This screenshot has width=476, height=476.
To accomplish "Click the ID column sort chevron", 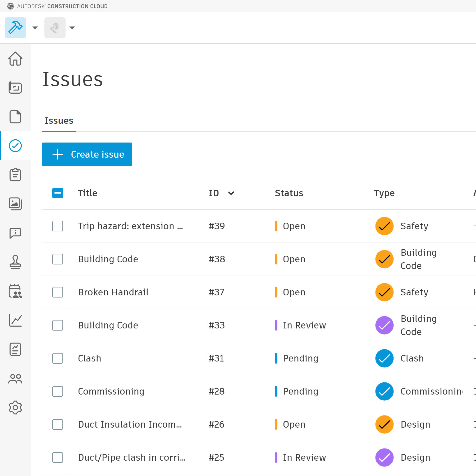I will pos(231,193).
